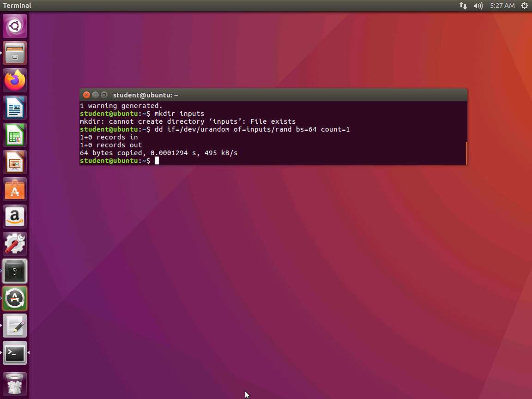
Task: Open the Ubuntu Dash search launcher
Action: pyautogui.click(x=15, y=26)
